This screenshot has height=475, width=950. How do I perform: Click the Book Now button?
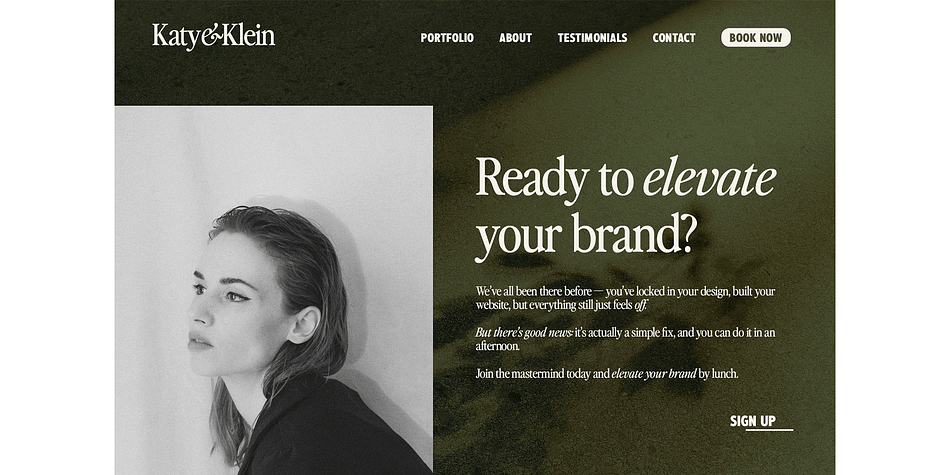click(756, 38)
